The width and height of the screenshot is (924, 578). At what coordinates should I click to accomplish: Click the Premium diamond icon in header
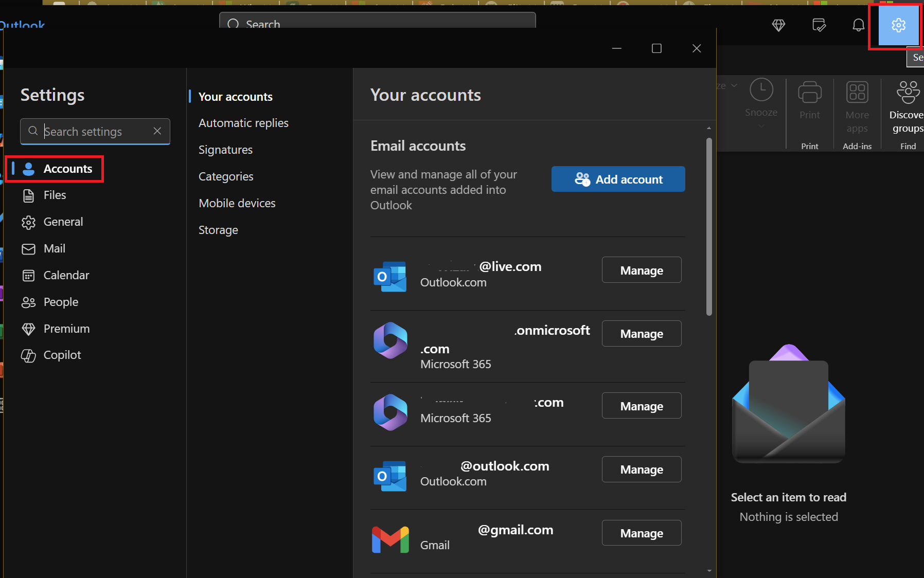coord(778,25)
